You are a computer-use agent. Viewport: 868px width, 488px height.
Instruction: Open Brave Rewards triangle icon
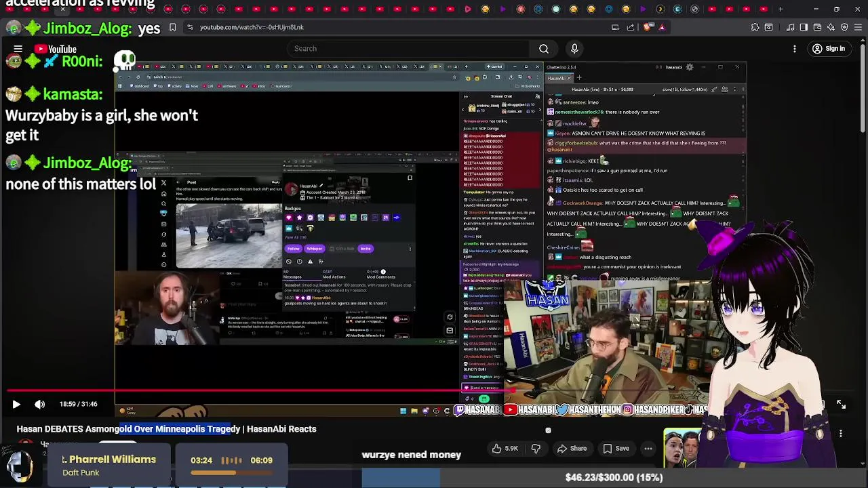pos(662,27)
